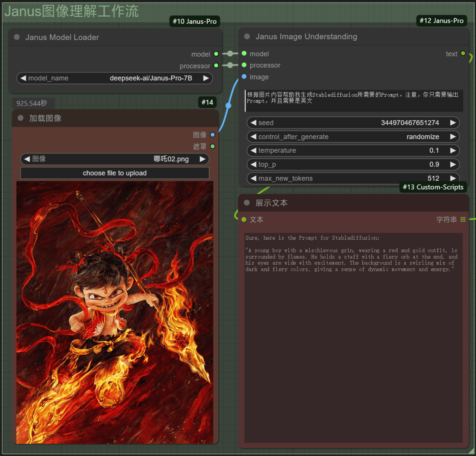Click the Nezha image preview thumbnail
The width and height of the screenshot is (476, 456).
coord(115,312)
